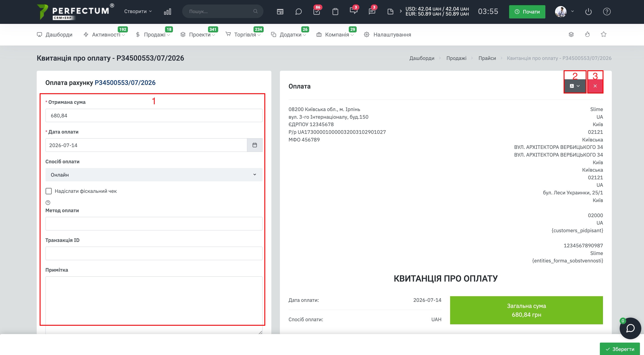Expand the Створити menu
Viewport: 644px width, 355px height.
pos(138,11)
